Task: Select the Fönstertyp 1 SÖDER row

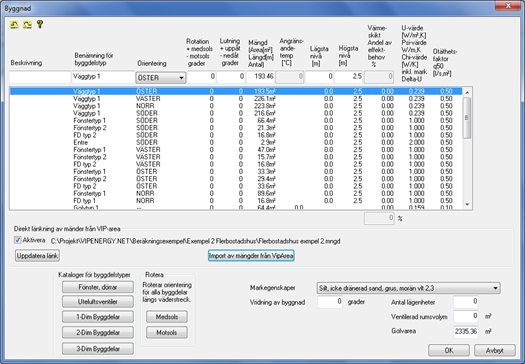Action: click(236, 121)
